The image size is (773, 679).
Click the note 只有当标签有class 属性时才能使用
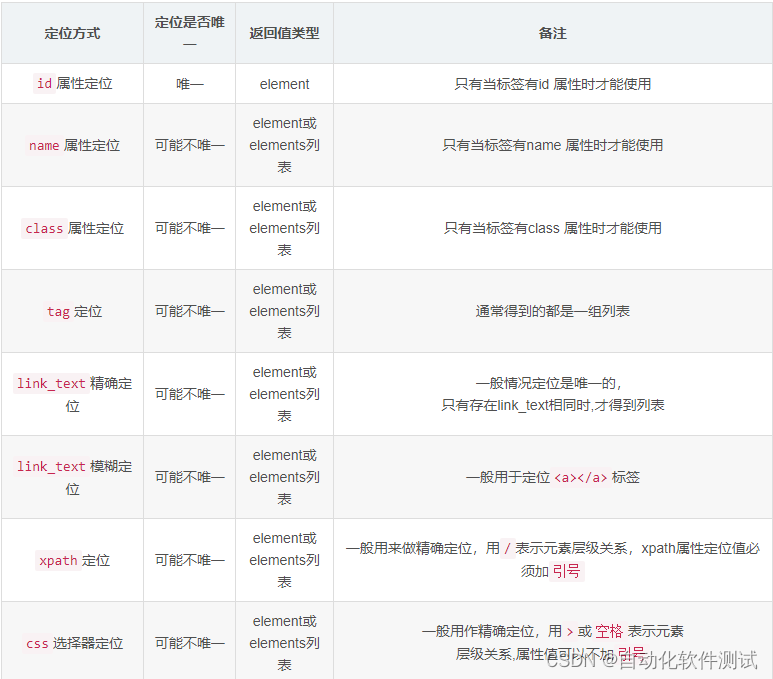pos(552,228)
